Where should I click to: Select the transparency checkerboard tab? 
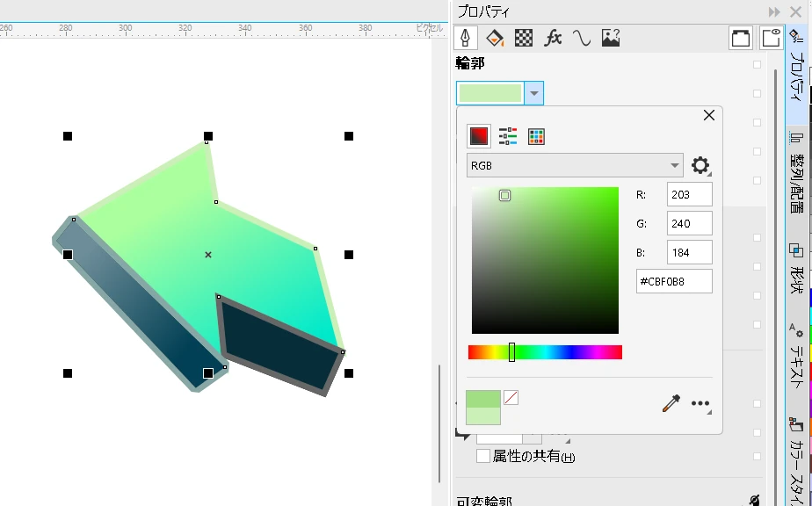click(523, 37)
